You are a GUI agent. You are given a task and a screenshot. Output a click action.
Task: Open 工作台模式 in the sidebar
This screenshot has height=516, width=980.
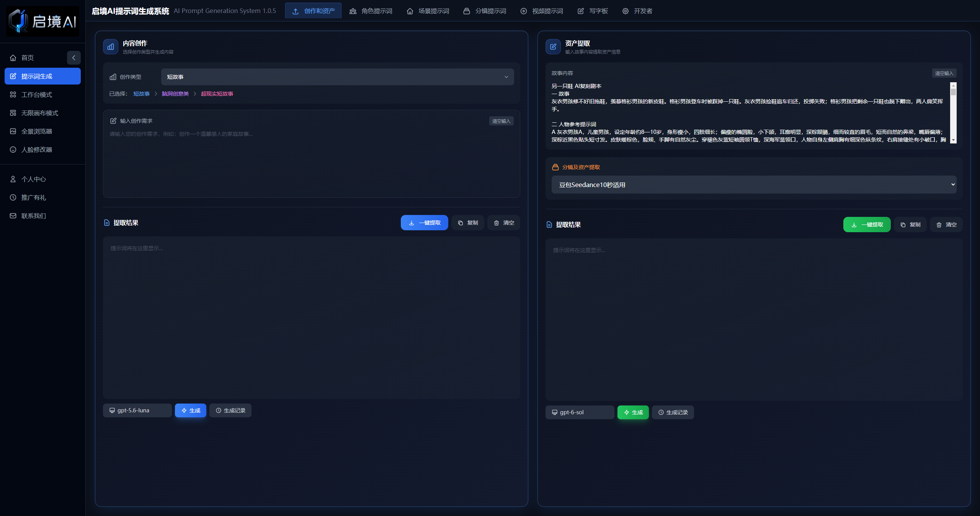pos(42,94)
